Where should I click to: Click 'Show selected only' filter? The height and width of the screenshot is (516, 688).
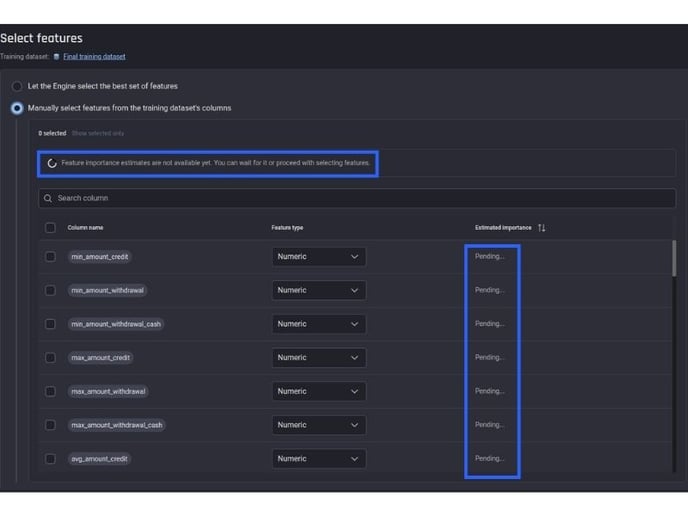[x=98, y=133]
